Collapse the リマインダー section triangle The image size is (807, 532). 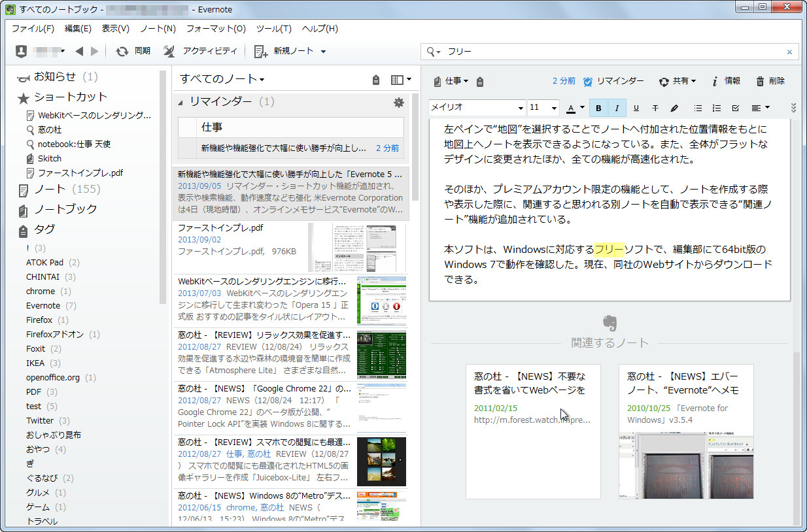[x=180, y=102]
